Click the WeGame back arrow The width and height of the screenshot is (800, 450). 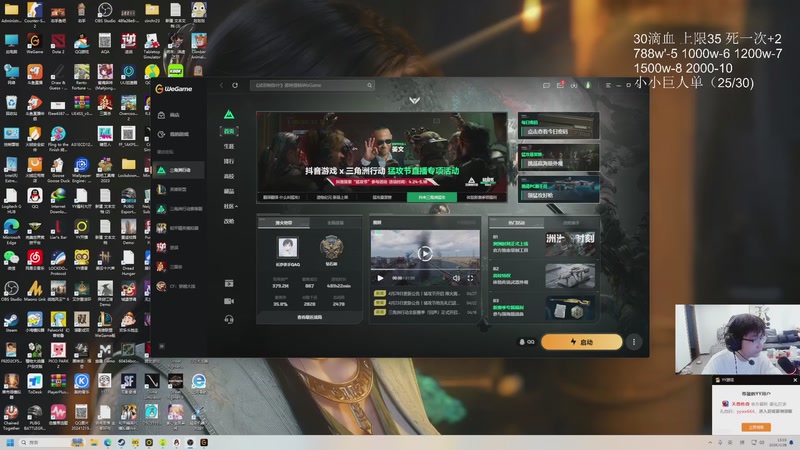(221, 85)
